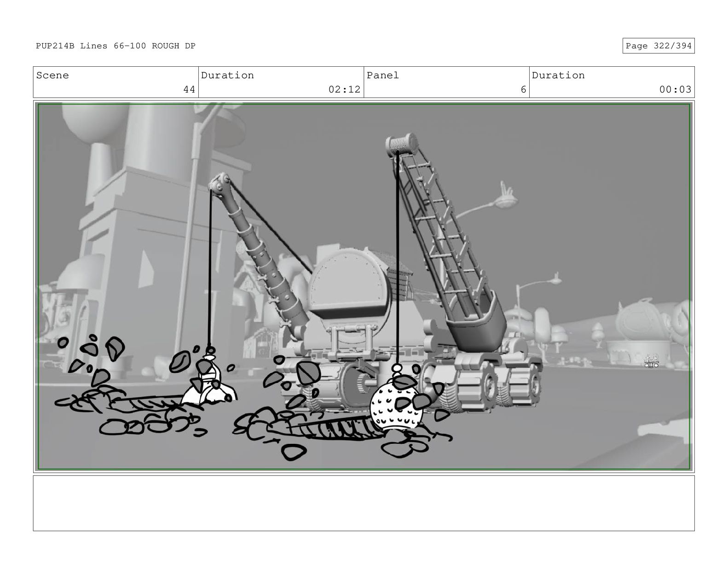Select the 'Page 322/394' box

pos(658,46)
